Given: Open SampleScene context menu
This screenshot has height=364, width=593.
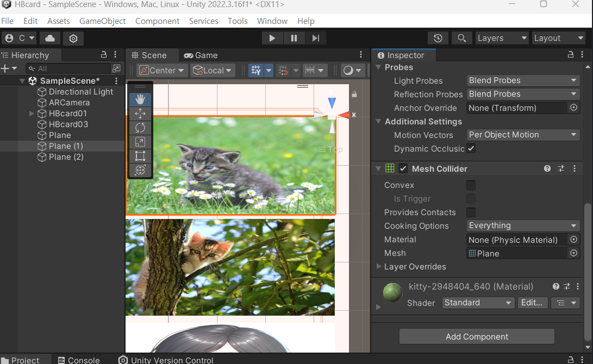Looking at the screenshot, I should pos(116,81).
